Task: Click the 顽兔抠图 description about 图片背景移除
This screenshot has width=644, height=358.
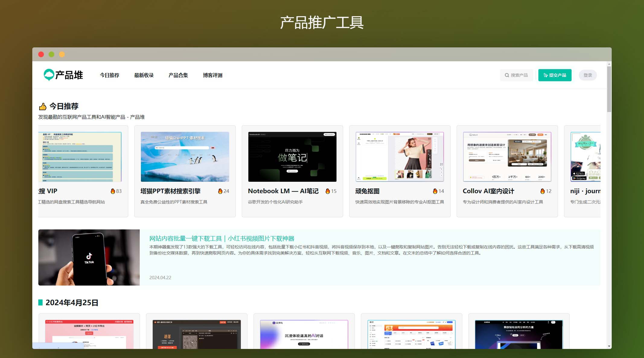Action: (x=400, y=202)
